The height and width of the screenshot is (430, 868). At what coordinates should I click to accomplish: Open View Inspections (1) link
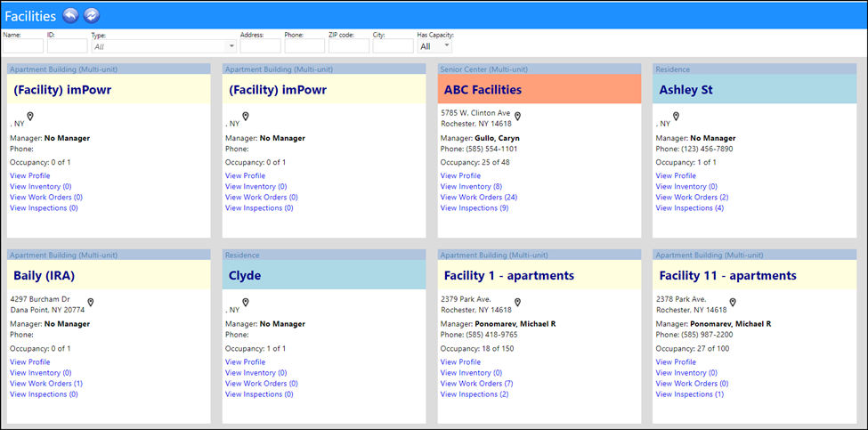690,394
